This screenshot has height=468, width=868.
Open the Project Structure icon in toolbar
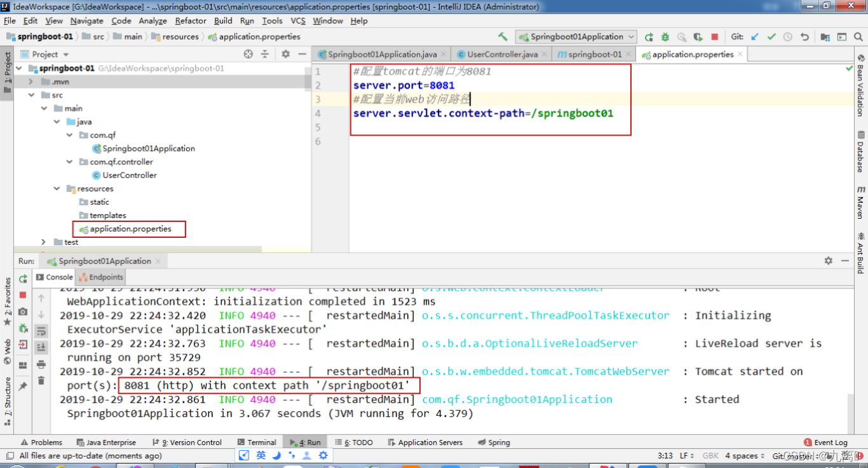tap(827, 37)
